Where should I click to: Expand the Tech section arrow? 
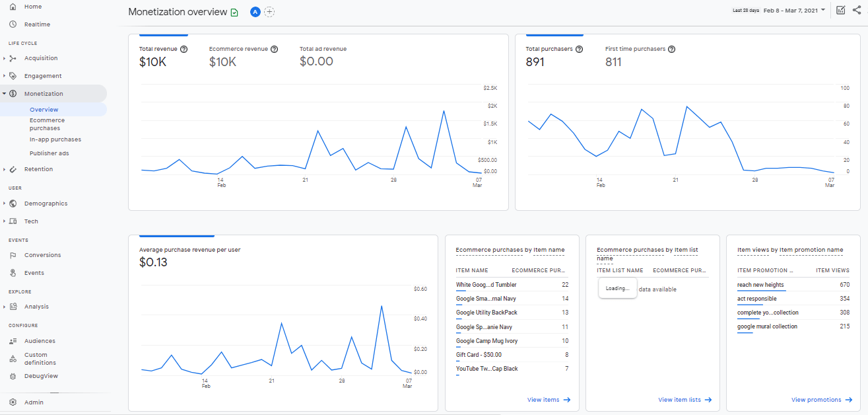point(4,221)
